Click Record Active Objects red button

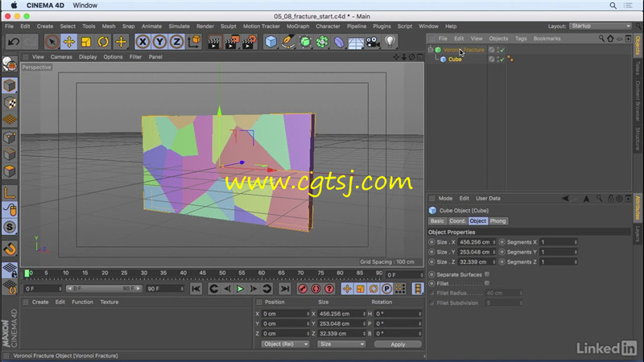coord(303,289)
